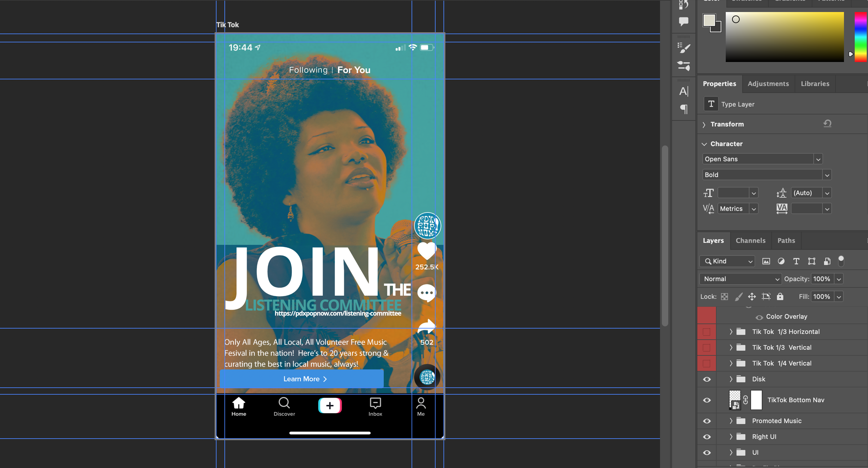The width and height of the screenshot is (868, 468).
Task: Click the Lock all padlock icon
Action: click(x=780, y=297)
